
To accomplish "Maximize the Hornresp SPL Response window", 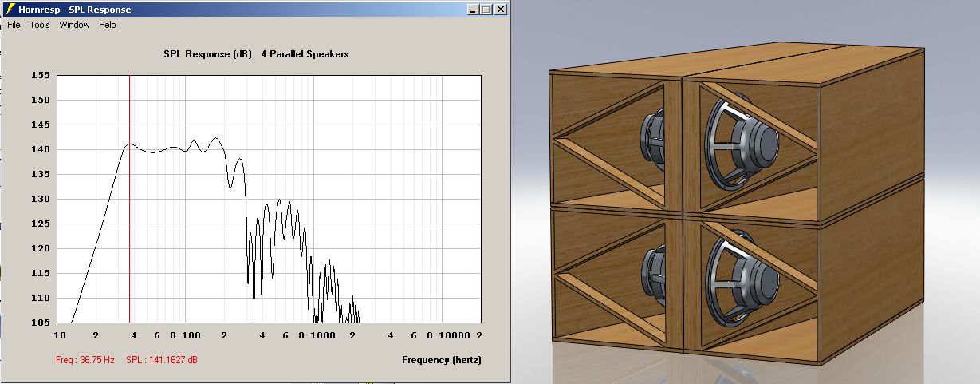I will click(x=486, y=10).
